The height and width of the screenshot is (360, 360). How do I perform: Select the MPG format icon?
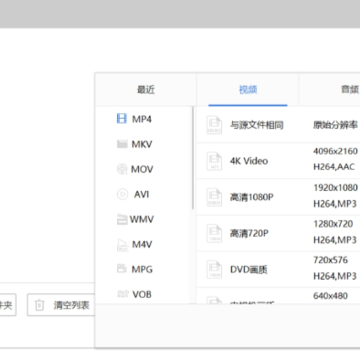(122, 269)
